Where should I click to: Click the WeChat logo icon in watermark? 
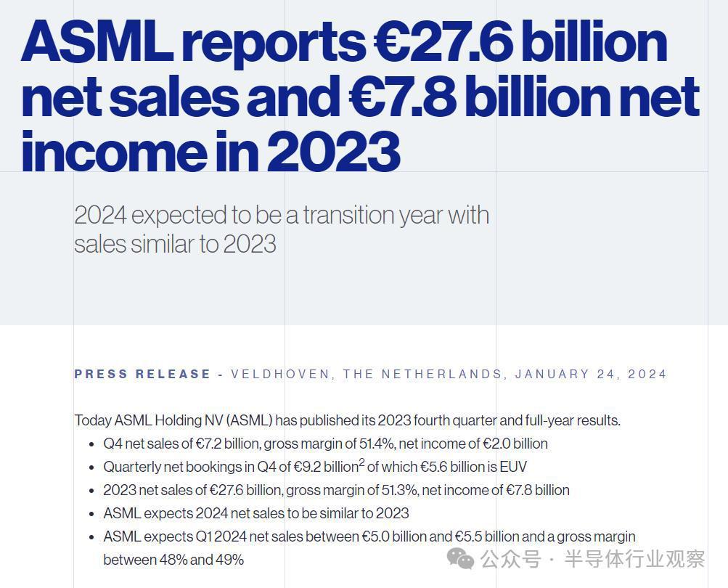pos(460,558)
